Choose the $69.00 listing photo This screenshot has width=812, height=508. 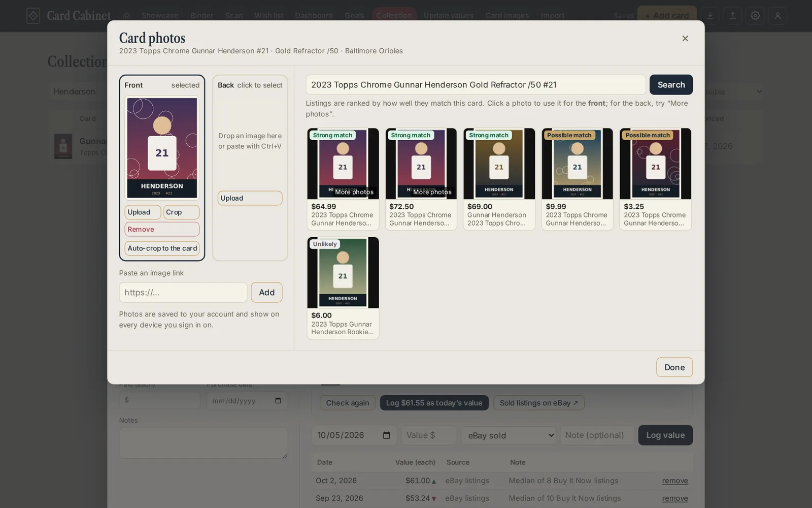(499, 164)
